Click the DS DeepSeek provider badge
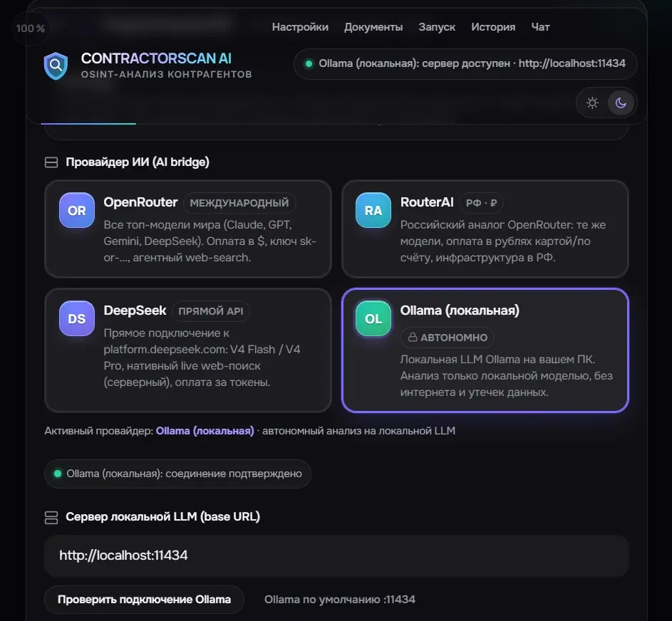The height and width of the screenshot is (621, 672). click(77, 318)
